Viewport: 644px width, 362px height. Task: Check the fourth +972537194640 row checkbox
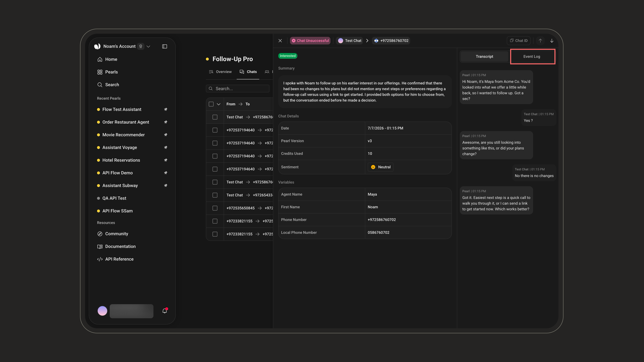[x=215, y=169]
